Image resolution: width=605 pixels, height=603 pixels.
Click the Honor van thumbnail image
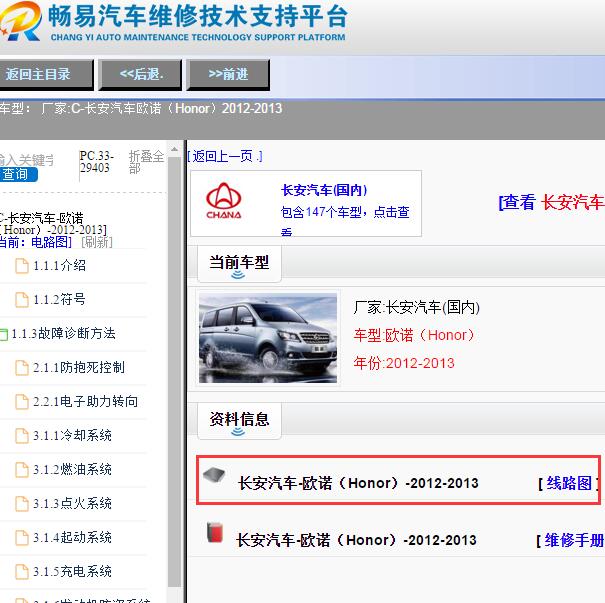tap(268, 338)
